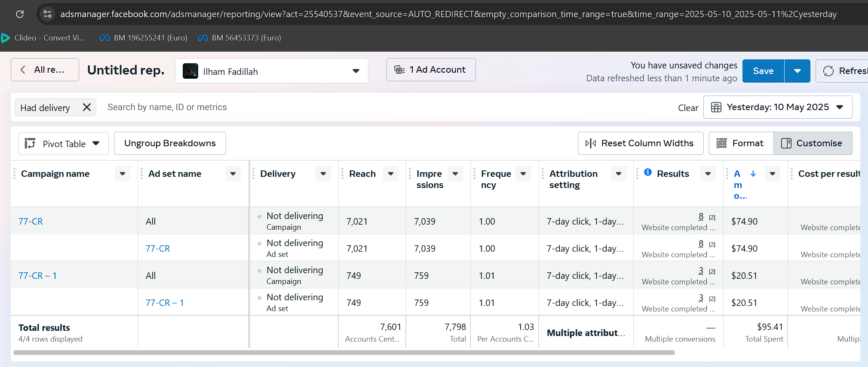Image resolution: width=868 pixels, height=367 pixels.
Task: Switch to the Customise panel
Action: 813,143
